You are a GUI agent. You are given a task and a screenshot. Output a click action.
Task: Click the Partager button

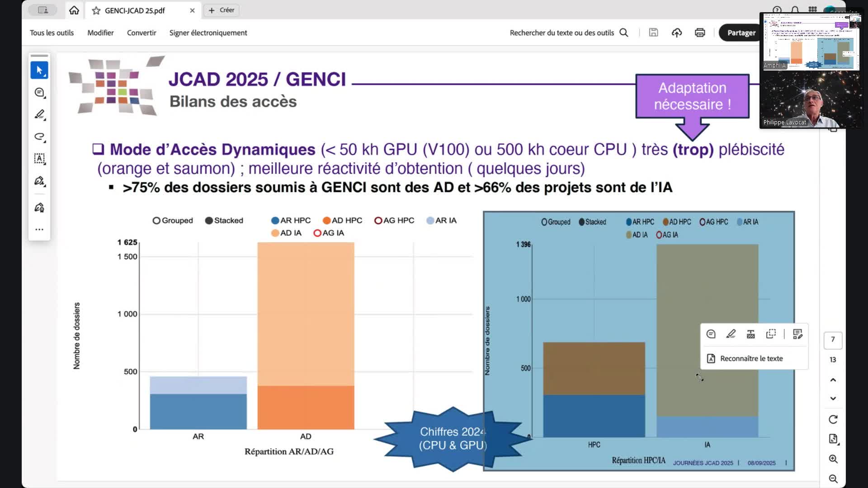pos(741,33)
